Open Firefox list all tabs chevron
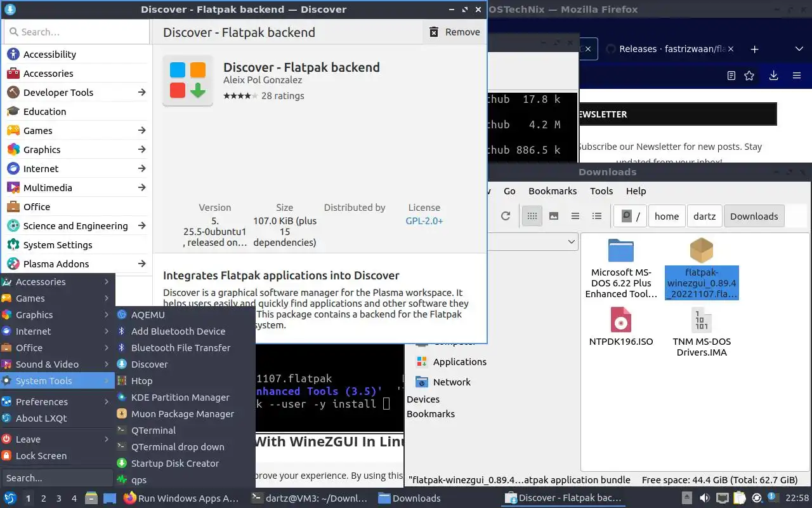This screenshot has width=812, height=508. pos(799,49)
